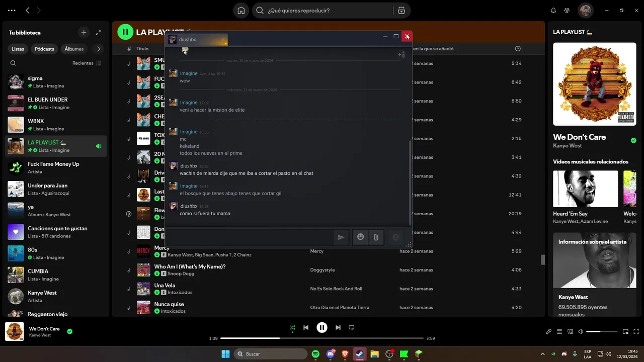Toggle saved checkmark in right Now Playing panel

pyautogui.click(x=633, y=140)
